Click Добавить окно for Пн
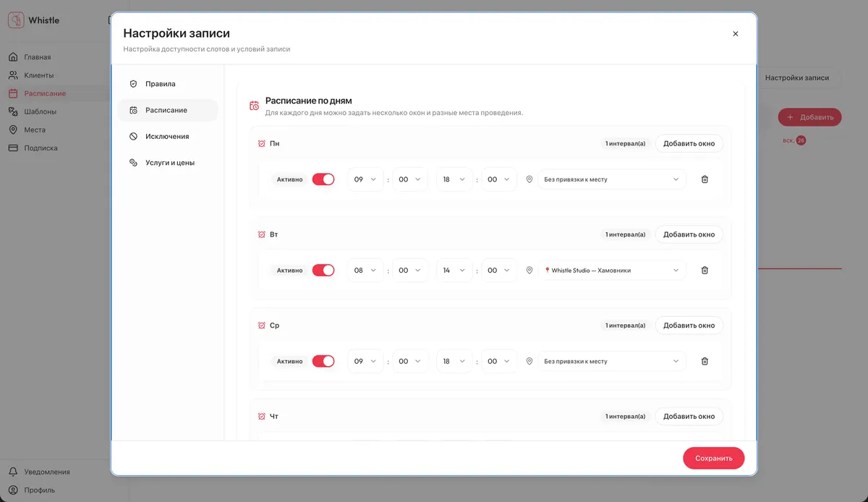This screenshot has height=502, width=868. 689,143
